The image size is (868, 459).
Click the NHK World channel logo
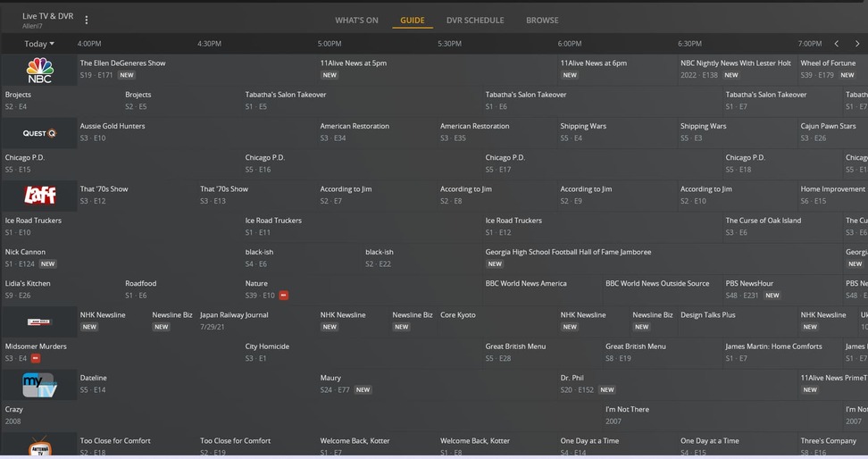pos(39,321)
